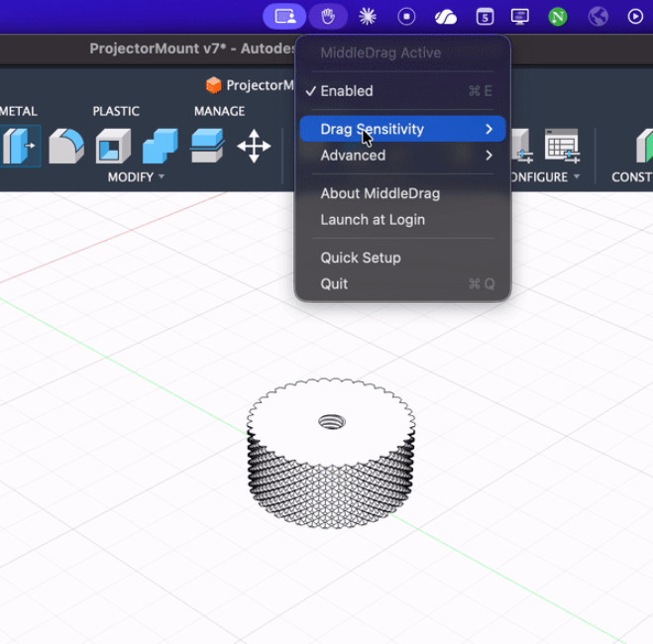Select the Press Pull tool icon
653x644 pixels.
19,146
